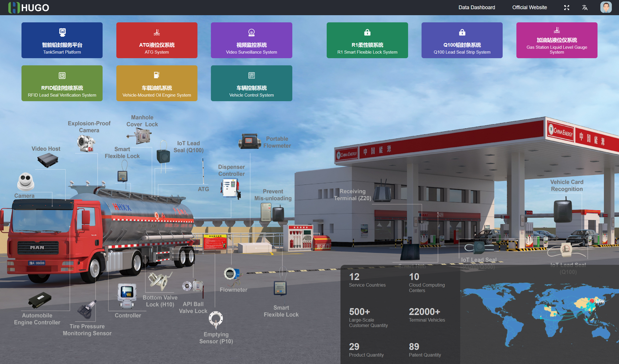Click the Prevent Mis-unloading device image

272,212
